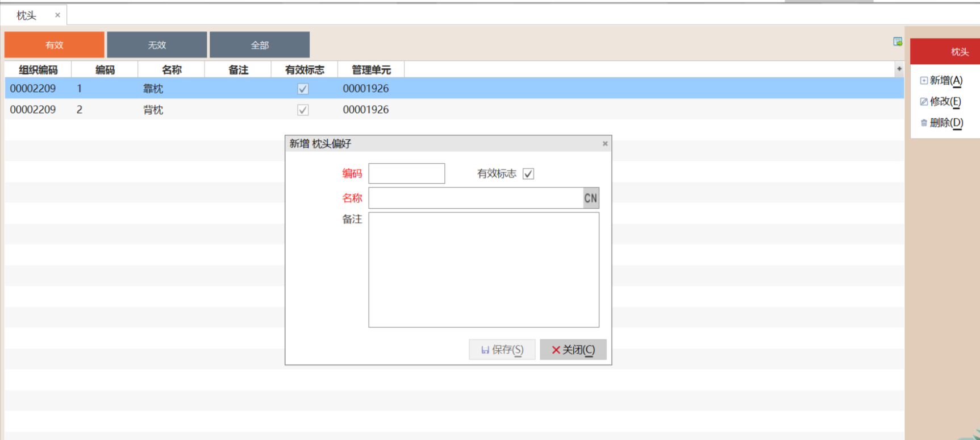Select the 有效 filter tab
980x440 pixels.
[x=55, y=45]
